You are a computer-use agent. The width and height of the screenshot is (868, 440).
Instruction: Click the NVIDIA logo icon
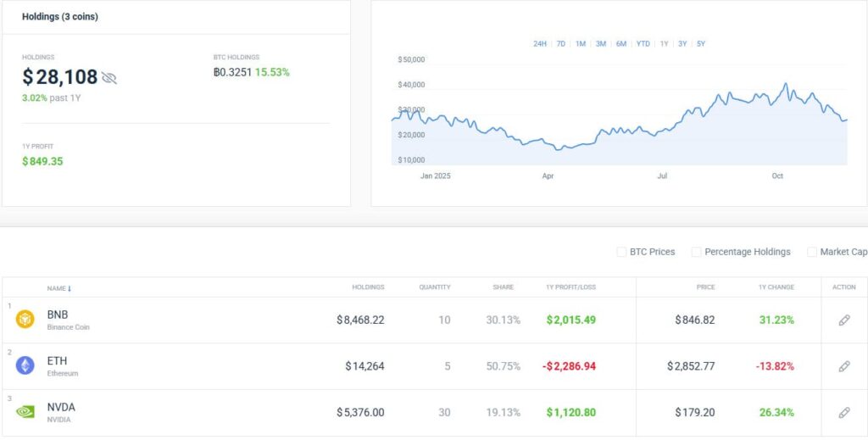[25, 412]
